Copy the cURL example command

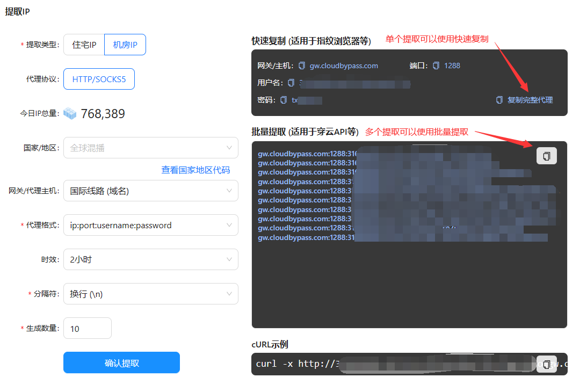(546, 364)
